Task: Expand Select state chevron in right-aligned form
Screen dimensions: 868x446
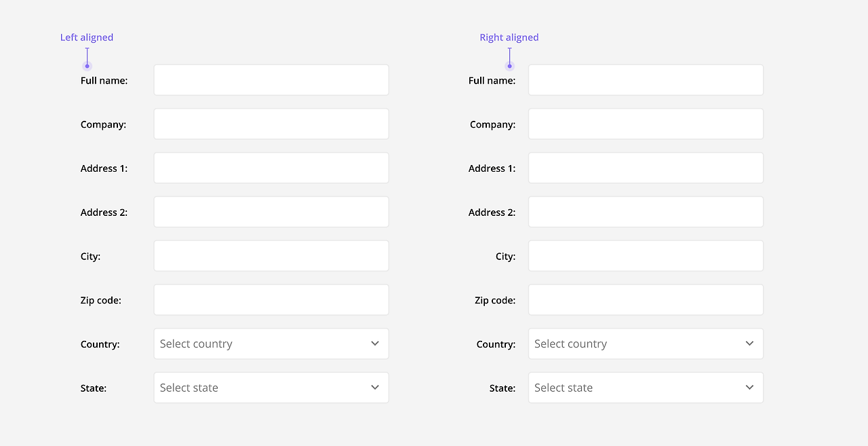Action: pyautogui.click(x=749, y=388)
